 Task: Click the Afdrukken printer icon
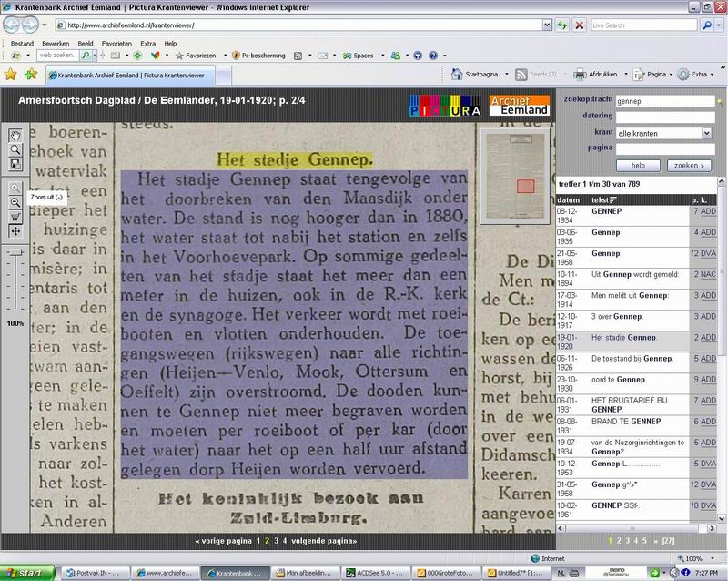coord(580,75)
